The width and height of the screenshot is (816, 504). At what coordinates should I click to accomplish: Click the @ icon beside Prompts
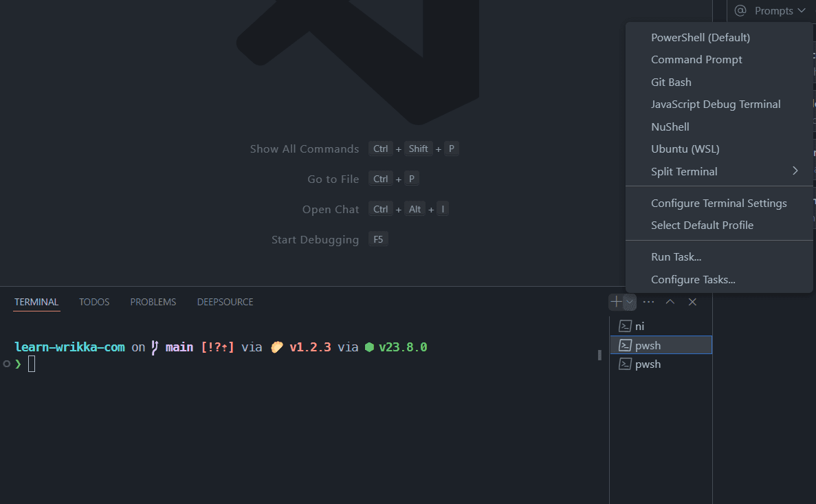tap(740, 10)
